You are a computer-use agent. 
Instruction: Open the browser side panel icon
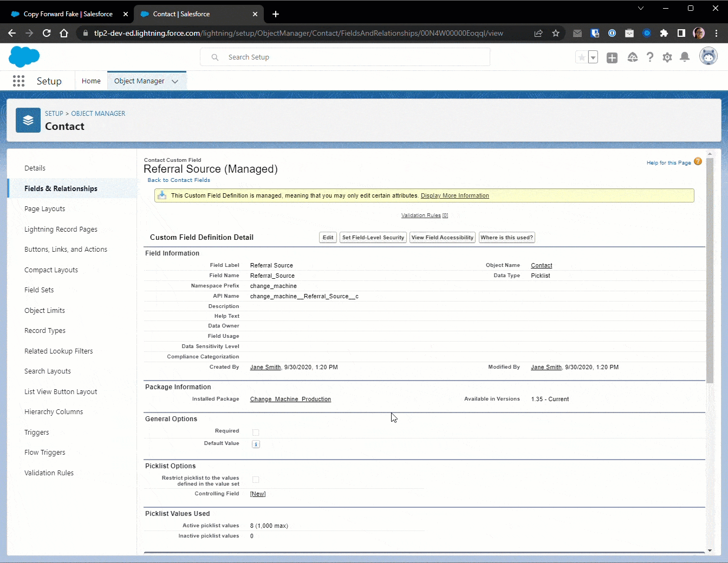681,33
